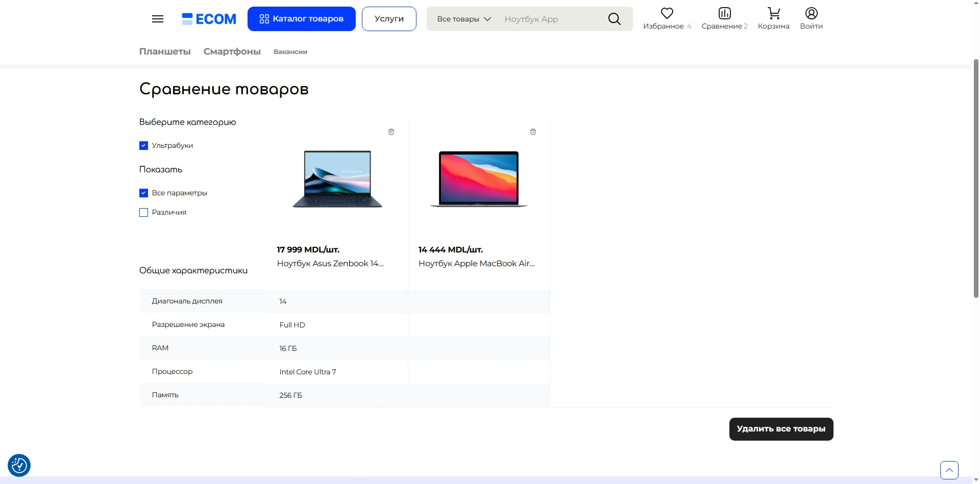Screen dimensions: 980x484
Task: Open the Каталог товаров catalog
Action: [x=302, y=19]
